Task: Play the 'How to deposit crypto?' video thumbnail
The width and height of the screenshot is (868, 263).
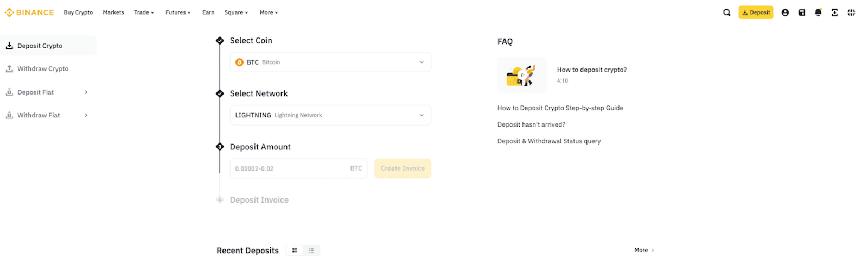Action: tap(522, 75)
